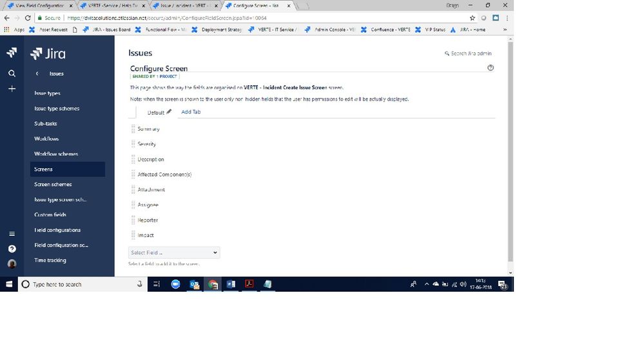Click the plus create icon in the sidebar

[x=12, y=89]
